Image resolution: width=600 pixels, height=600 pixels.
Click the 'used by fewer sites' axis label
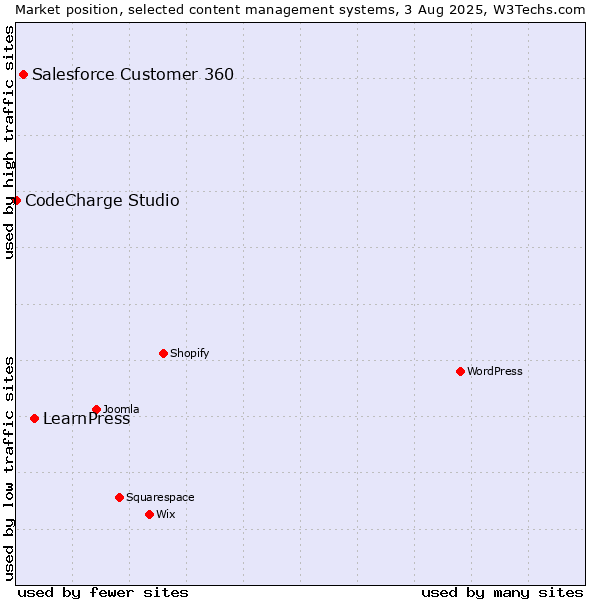(x=103, y=593)
